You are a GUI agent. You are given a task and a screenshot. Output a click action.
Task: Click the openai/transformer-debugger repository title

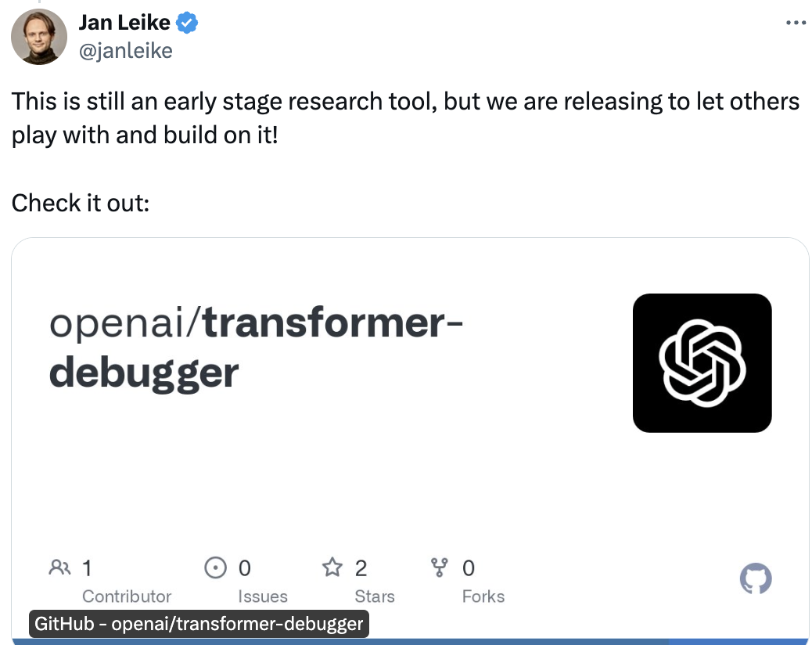(254, 348)
